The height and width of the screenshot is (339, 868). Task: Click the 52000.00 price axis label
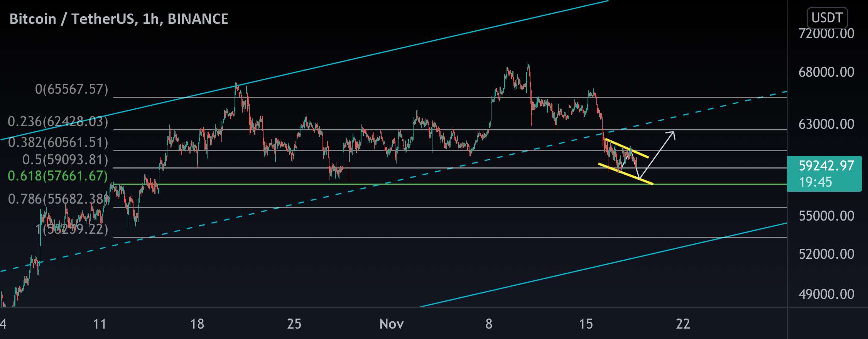826,254
